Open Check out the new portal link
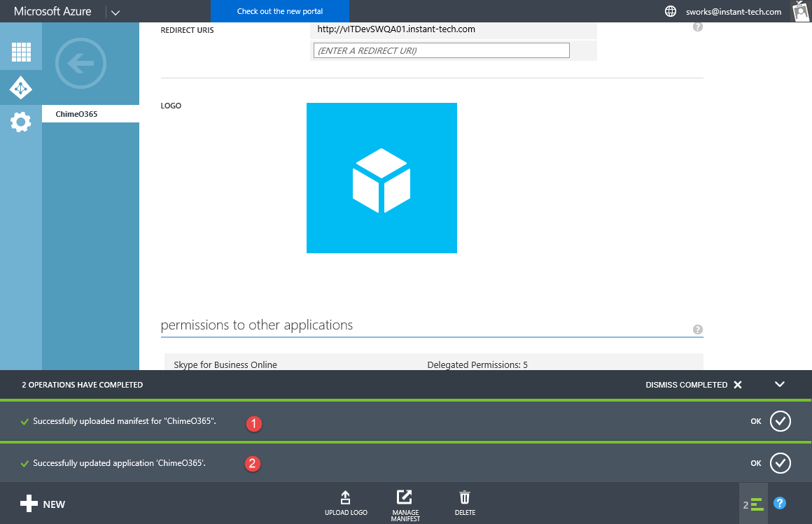The width and height of the screenshot is (812, 524). point(279,11)
